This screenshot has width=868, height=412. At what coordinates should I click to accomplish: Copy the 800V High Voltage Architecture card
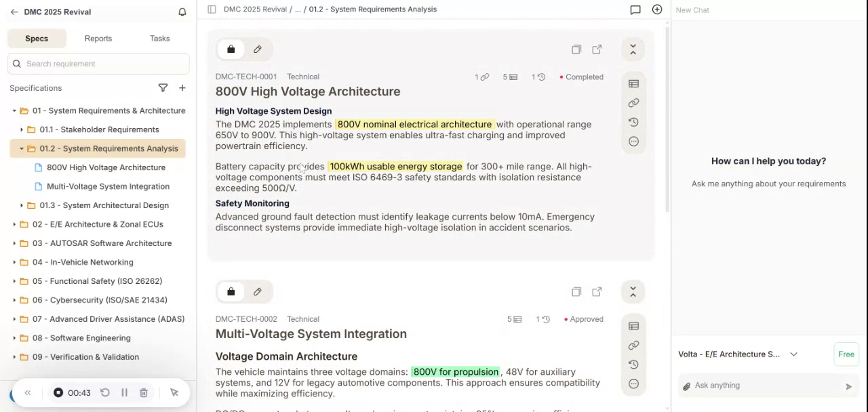click(x=576, y=49)
